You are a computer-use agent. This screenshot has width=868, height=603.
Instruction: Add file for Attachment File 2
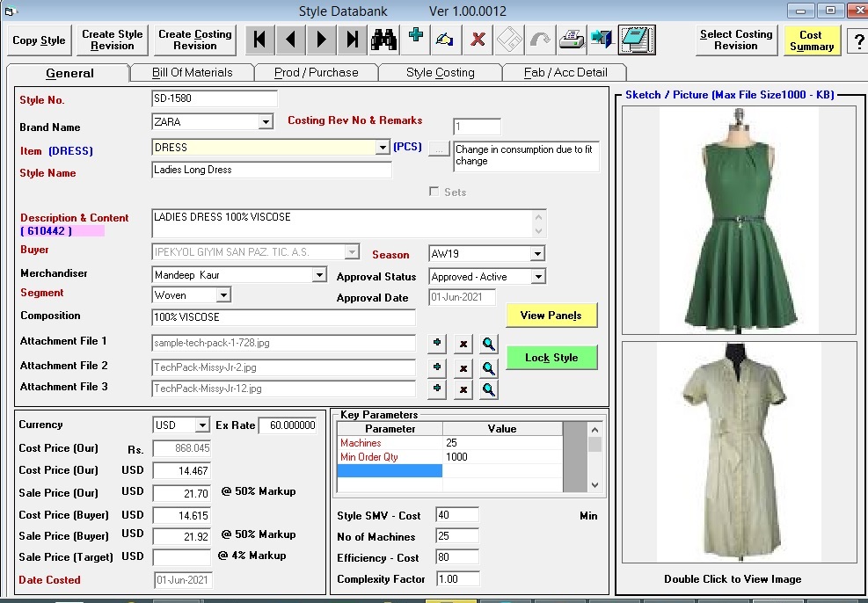(437, 367)
